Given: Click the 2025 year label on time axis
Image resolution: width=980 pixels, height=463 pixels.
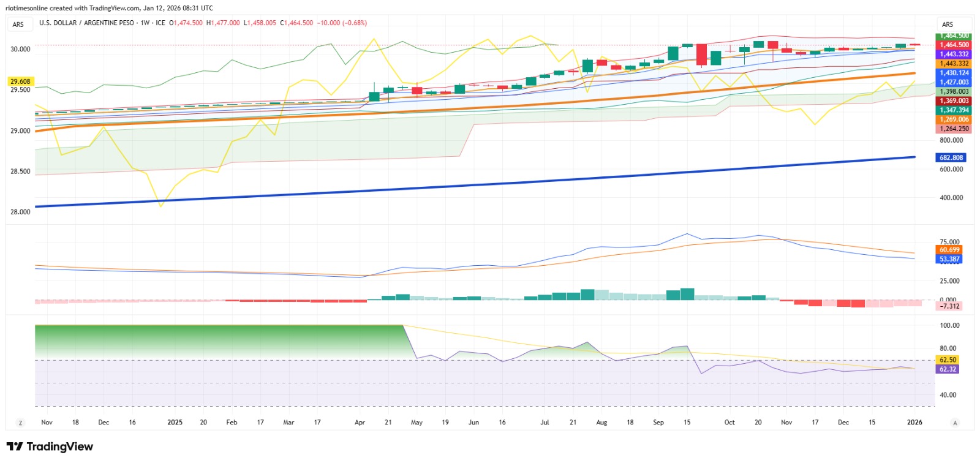Looking at the screenshot, I should pos(175,423).
